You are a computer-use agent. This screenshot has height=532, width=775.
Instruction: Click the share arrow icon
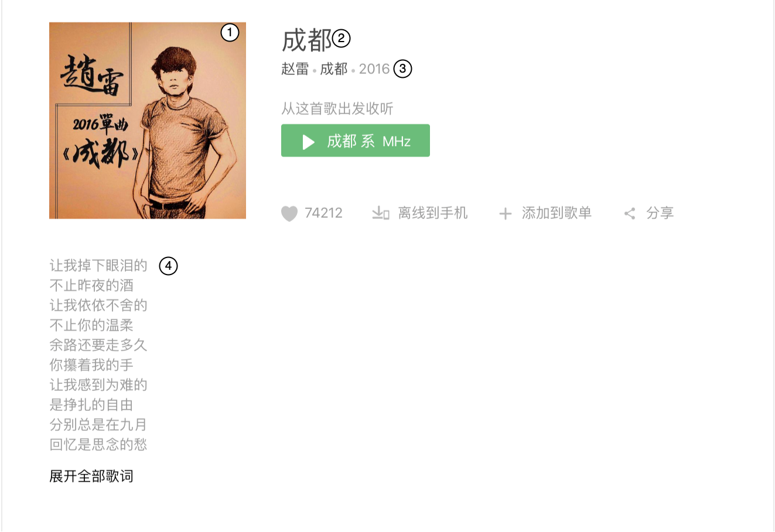click(630, 214)
